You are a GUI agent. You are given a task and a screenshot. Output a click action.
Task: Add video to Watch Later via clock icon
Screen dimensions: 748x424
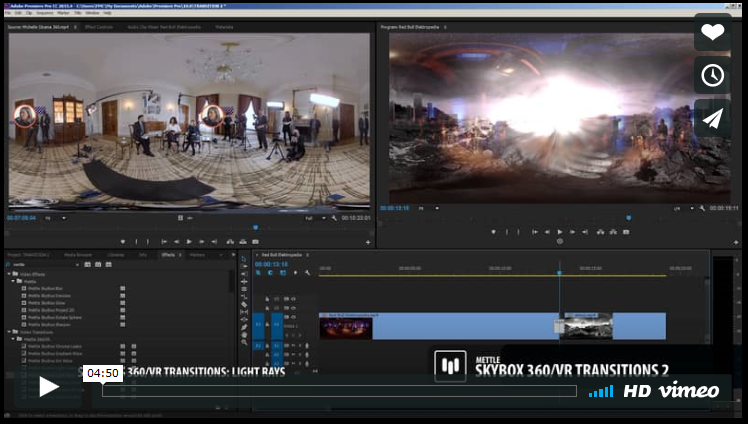tap(712, 75)
